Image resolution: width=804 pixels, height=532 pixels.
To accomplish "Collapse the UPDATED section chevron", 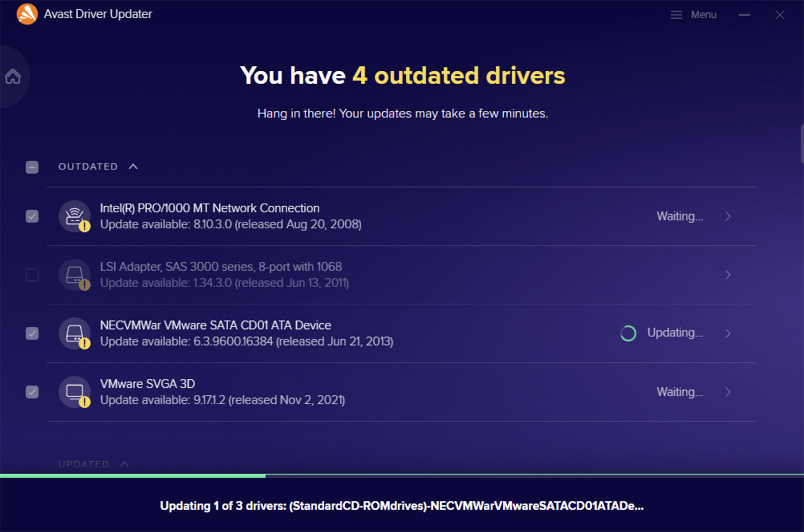I will pyautogui.click(x=124, y=464).
